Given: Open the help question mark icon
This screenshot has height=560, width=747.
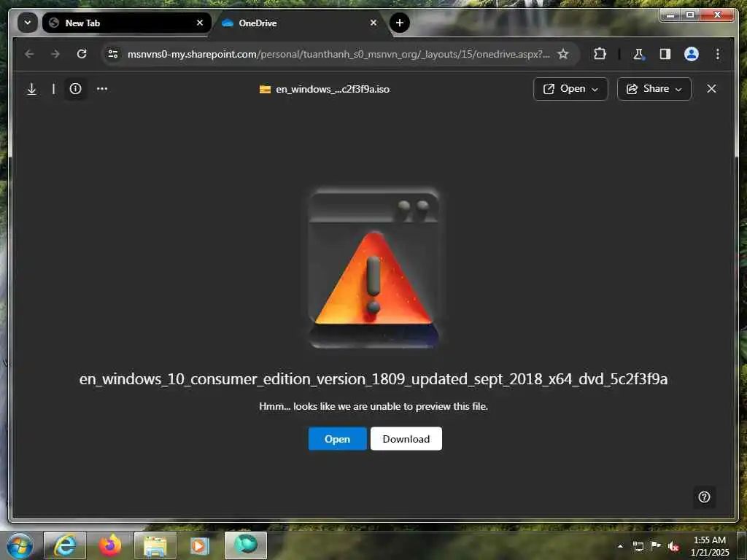Looking at the screenshot, I should click(704, 497).
